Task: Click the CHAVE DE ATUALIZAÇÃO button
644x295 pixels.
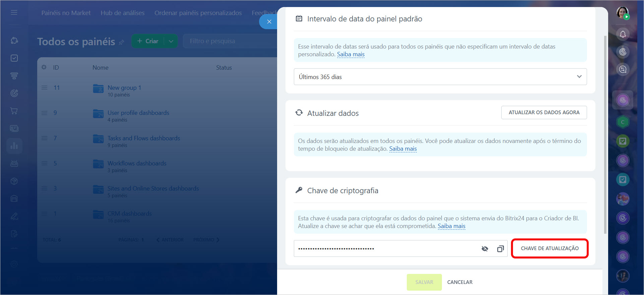Action: [550, 248]
